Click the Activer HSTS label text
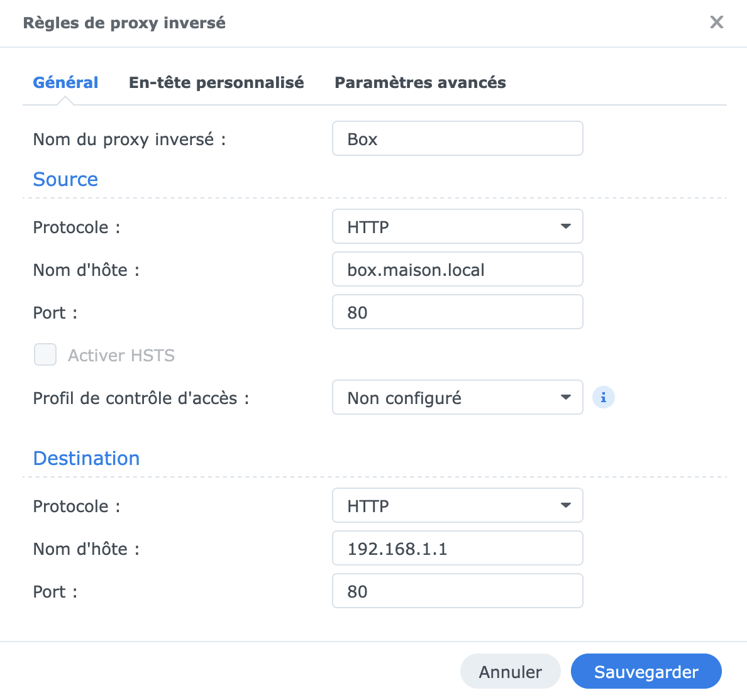 121,356
